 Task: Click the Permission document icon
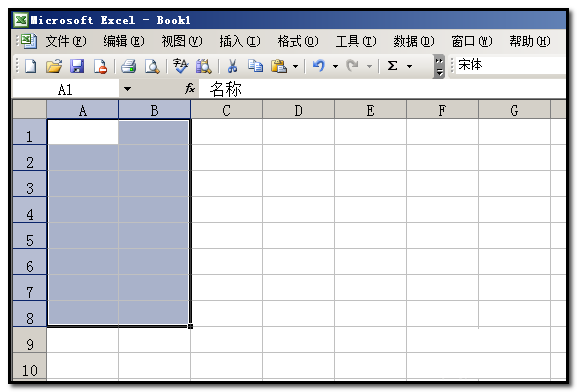coord(100,67)
